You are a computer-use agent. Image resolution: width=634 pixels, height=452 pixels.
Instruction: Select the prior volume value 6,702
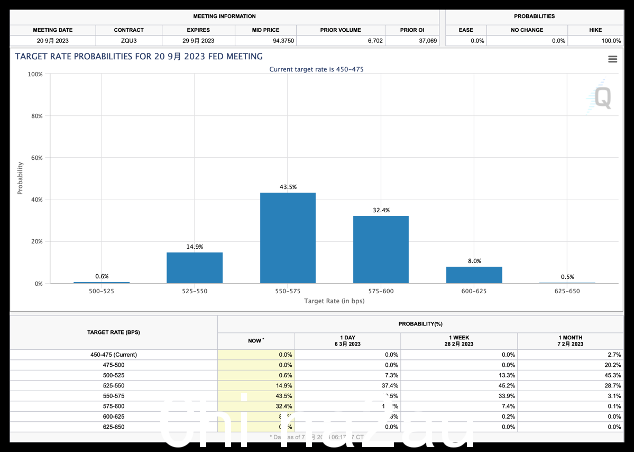[x=375, y=41]
